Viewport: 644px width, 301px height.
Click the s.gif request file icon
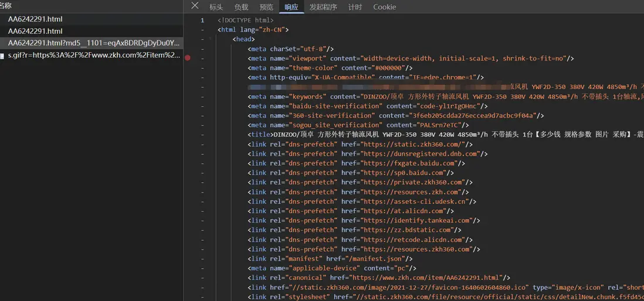click(x=2, y=56)
